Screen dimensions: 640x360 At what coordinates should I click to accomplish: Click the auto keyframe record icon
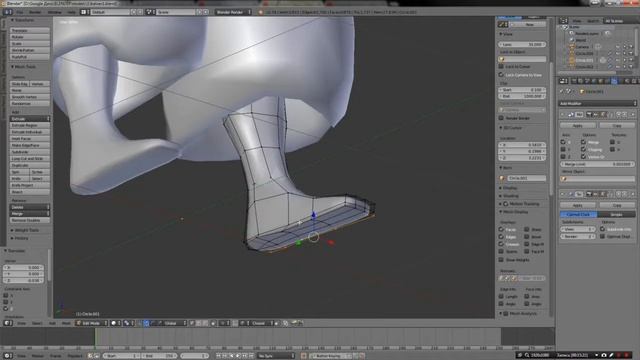(x=303, y=356)
